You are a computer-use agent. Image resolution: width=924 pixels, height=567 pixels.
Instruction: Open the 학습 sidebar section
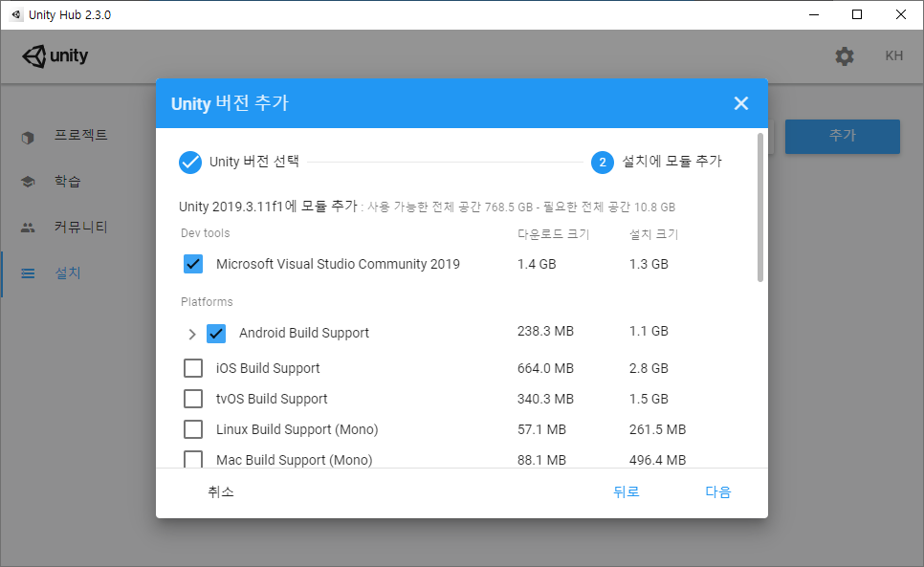[x=67, y=182]
